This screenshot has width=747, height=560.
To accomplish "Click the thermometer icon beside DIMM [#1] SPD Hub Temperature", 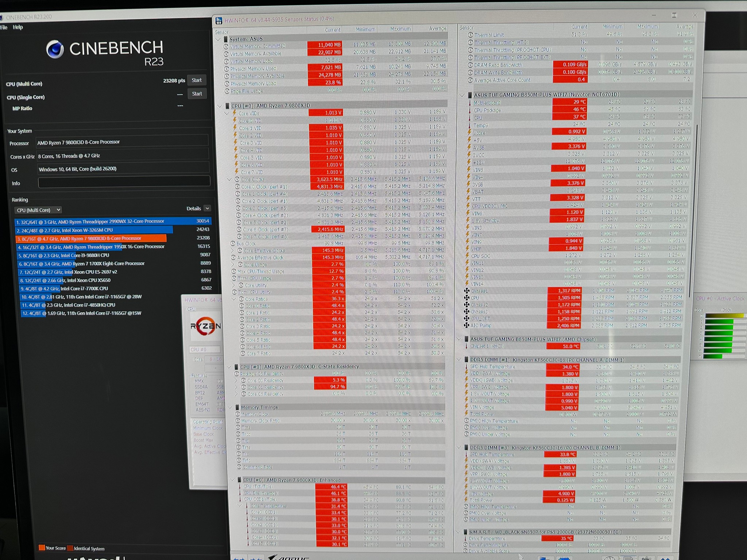I will click(467, 366).
